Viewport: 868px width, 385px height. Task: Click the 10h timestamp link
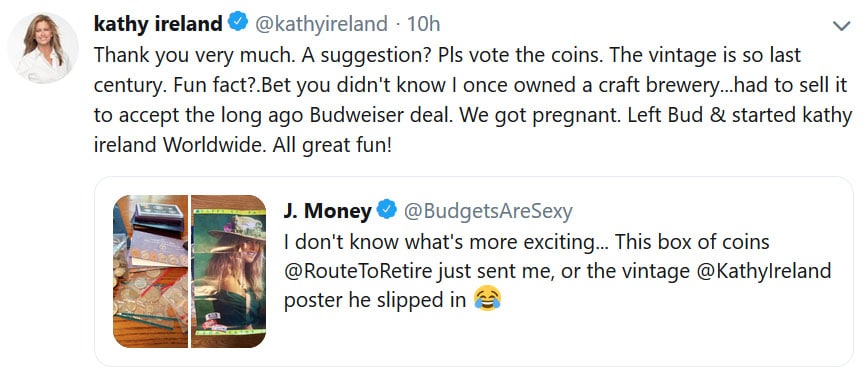click(423, 24)
